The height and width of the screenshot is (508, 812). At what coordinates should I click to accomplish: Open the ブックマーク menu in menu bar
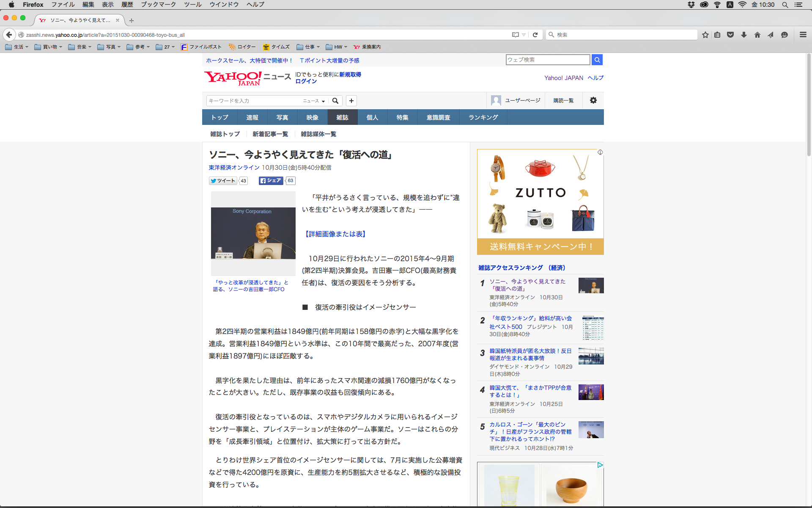click(158, 4)
